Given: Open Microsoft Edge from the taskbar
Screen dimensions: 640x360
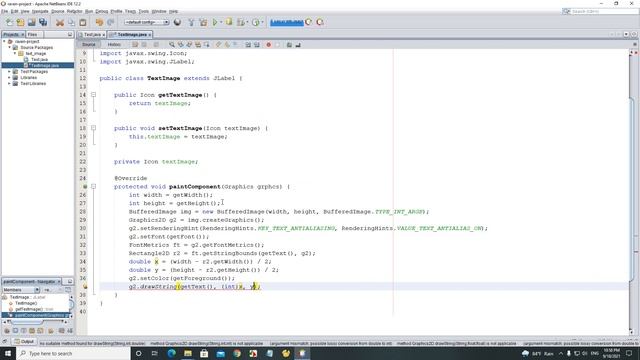Looking at the screenshot, I should (171, 353).
